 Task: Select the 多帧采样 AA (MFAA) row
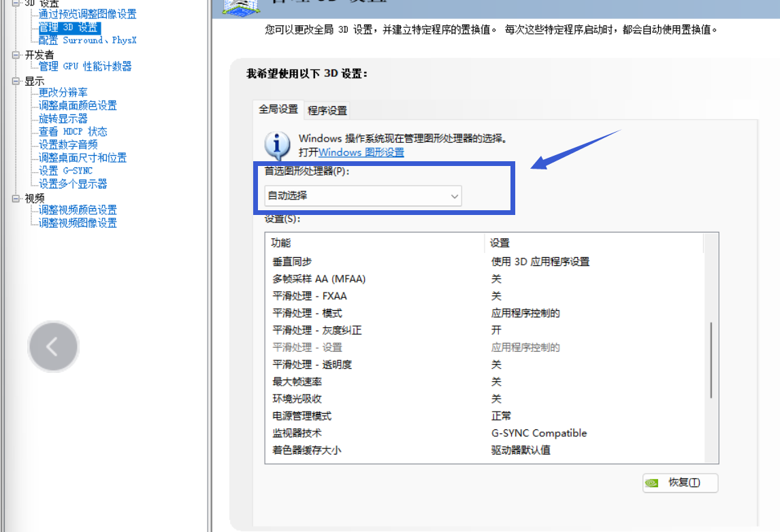point(485,279)
